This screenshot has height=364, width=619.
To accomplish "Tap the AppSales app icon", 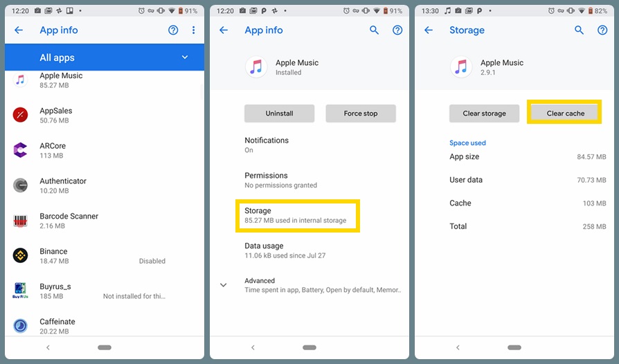I will [20, 115].
